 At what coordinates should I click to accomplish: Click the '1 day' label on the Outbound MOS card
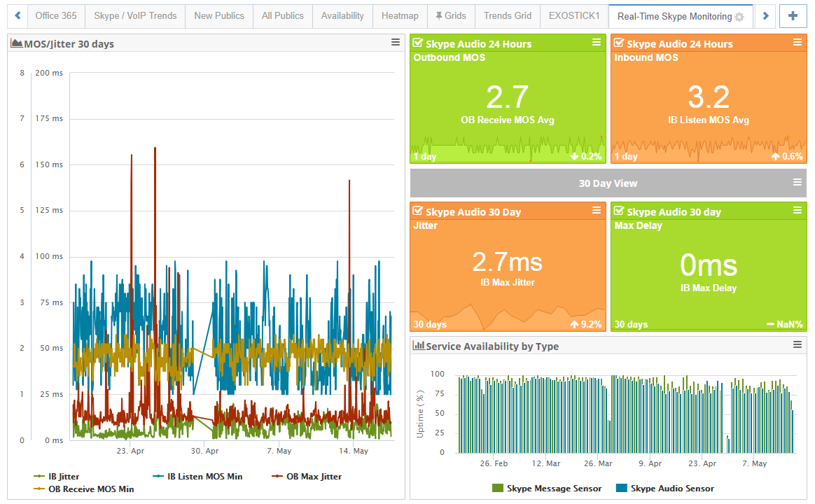click(x=424, y=156)
